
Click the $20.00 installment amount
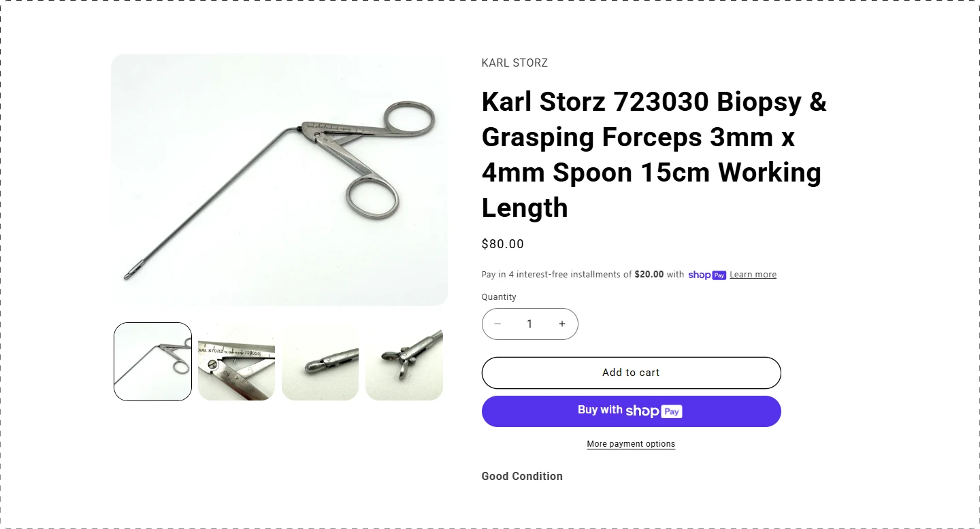649,275
